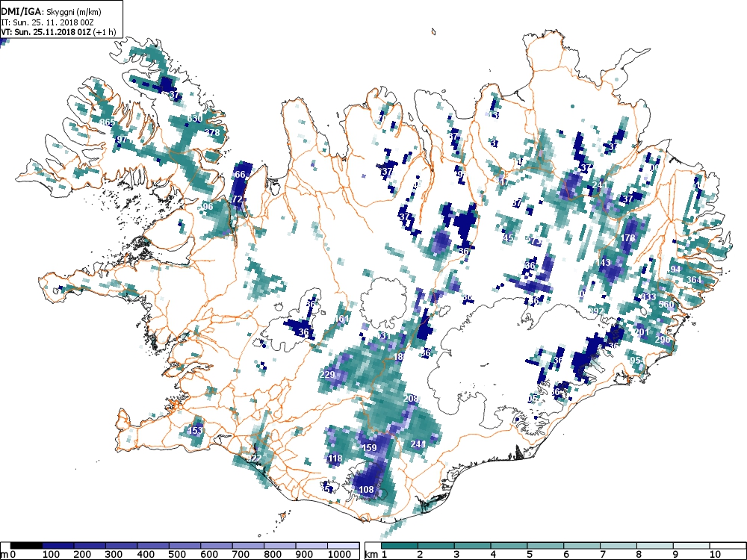
Task: Click the visibility value '296' on the map
Action: coord(662,340)
